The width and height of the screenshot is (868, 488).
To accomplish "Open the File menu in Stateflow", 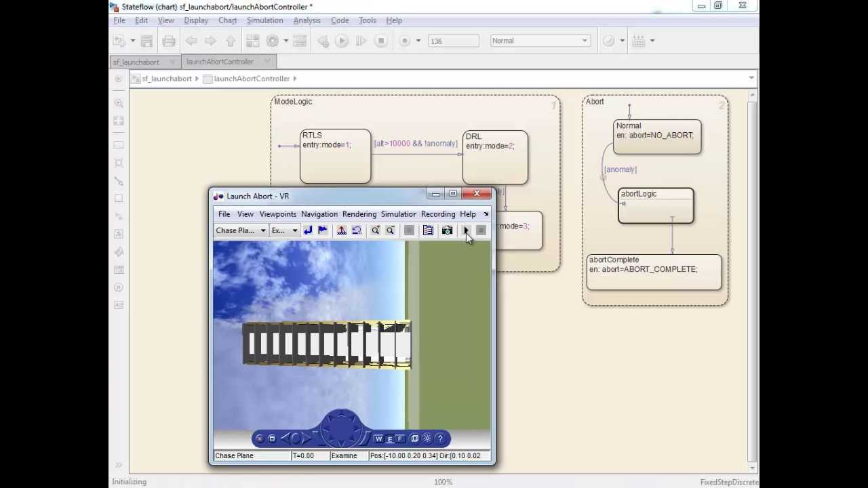I will [119, 20].
